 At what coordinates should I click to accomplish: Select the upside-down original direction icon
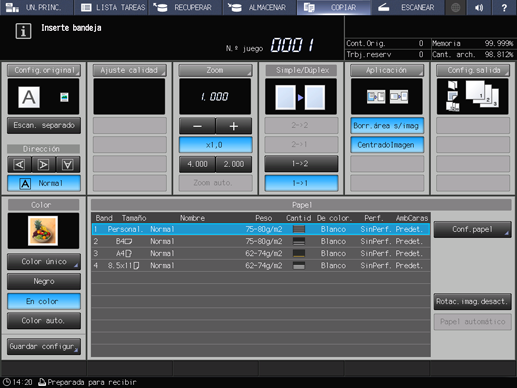pyautogui.click(x=68, y=165)
